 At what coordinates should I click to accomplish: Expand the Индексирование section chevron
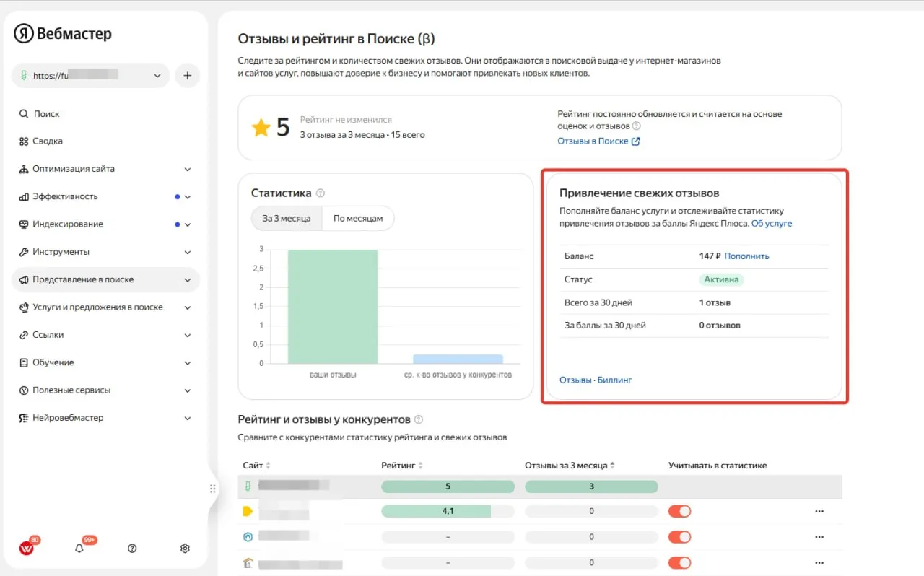(188, 224)
